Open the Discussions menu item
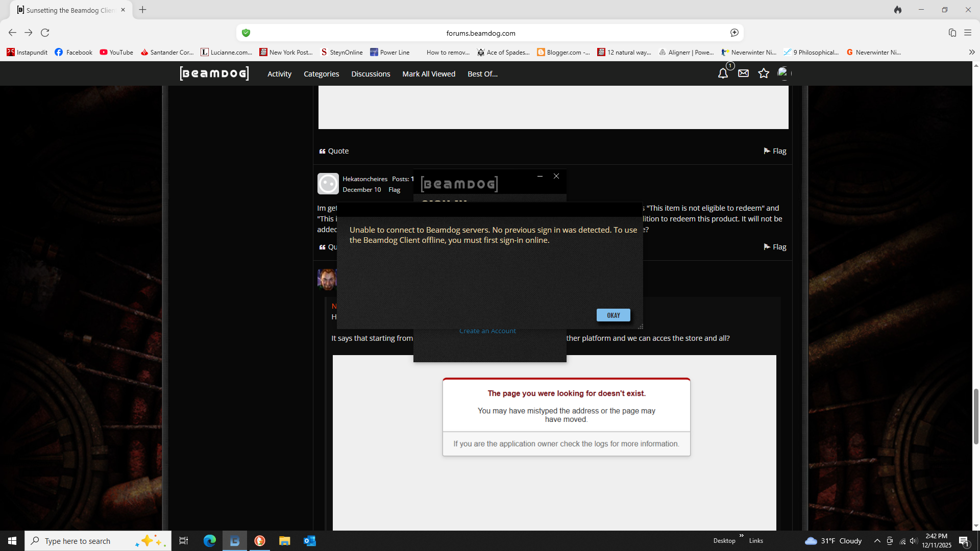Image resolution: width=980 pixels, height=551 pixels. tap(371, 74)
